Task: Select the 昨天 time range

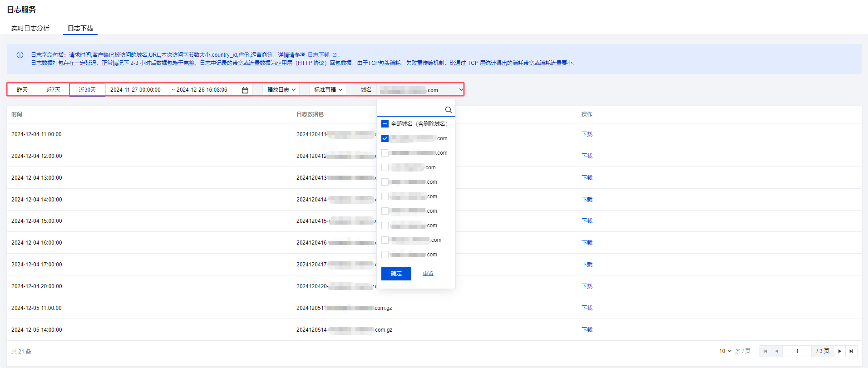Action: 22,90
